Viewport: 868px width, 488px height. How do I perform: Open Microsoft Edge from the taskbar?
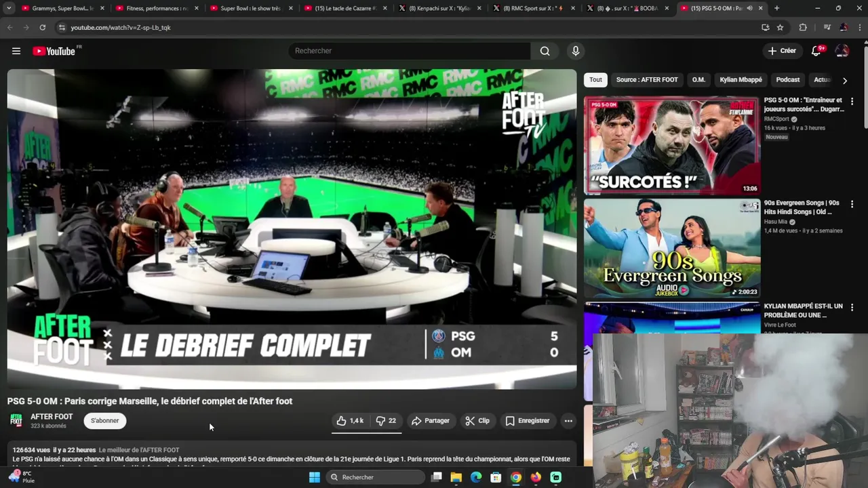tap(476, 477)
